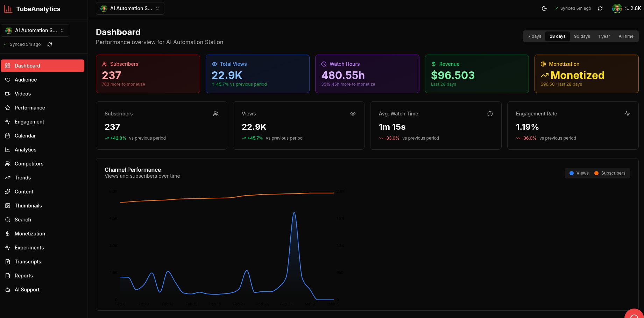Viewport: 644px width, 318px height.
Task: Open the AI Automation Station channel switcher dropdown
Action: (x=130, y=8)
